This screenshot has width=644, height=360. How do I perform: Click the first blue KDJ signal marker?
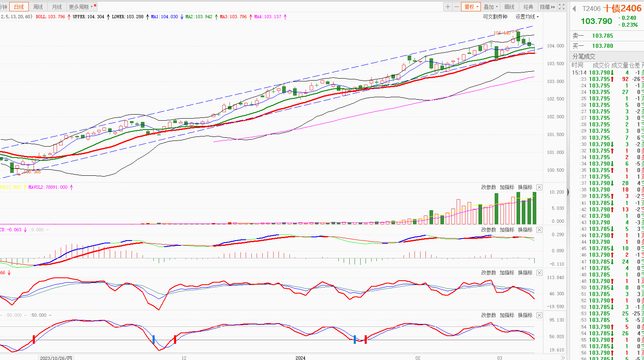(154, 339)
